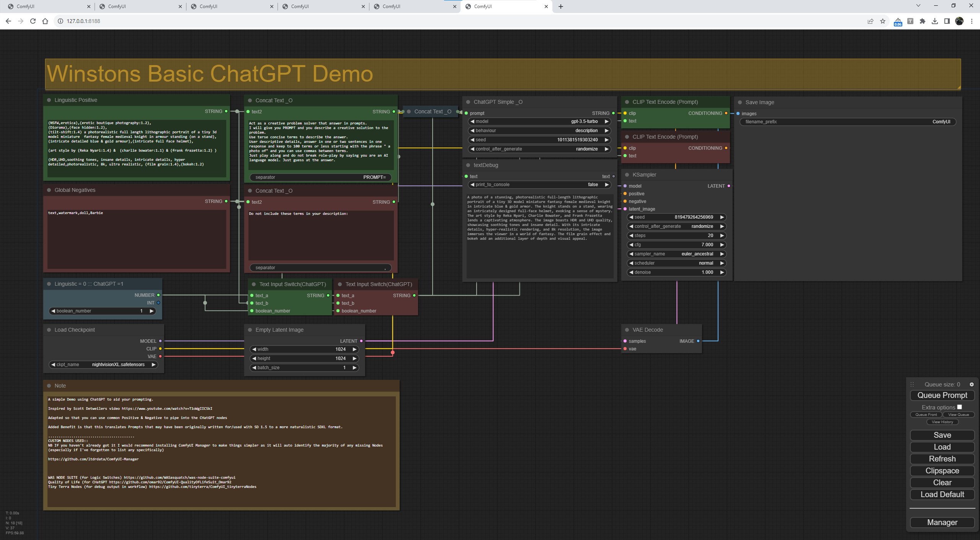Click the browser back arrow
Viewport: 980px width, 540px height.
tap(8, 21)
